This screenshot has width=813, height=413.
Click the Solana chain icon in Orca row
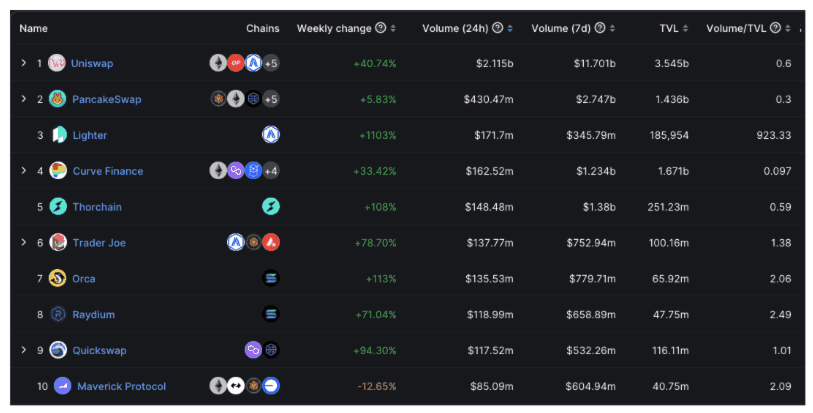point(270,279)
